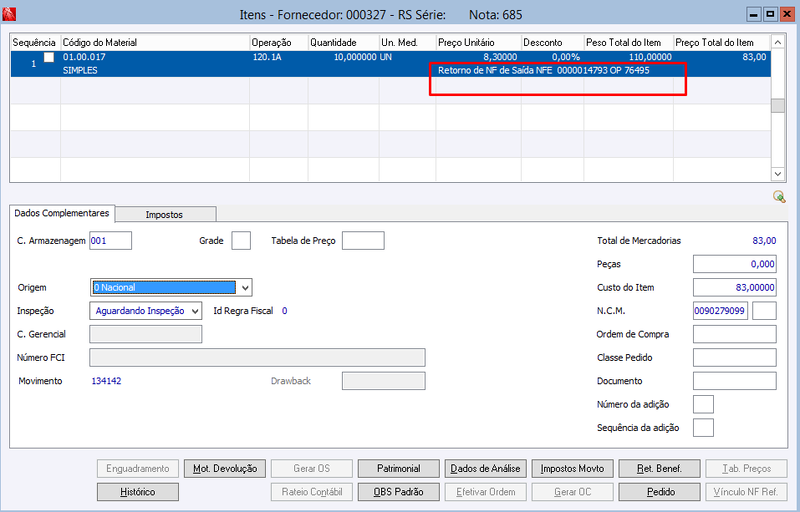Click the grid vertical scrollbar thumb
The width and height of the screenshot is (800, 512).
tap(778, 106)
